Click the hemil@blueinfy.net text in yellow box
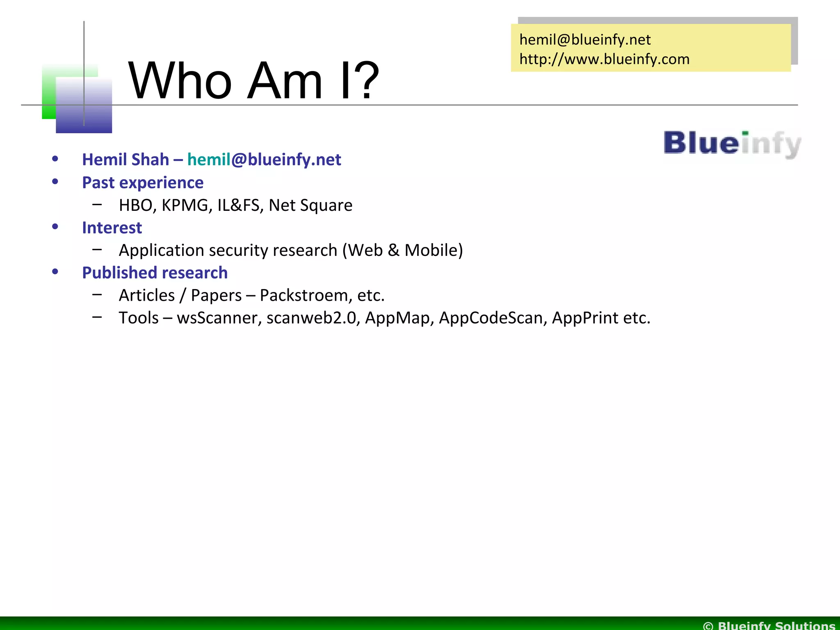The image size is (840, 630). click(585, 40)
